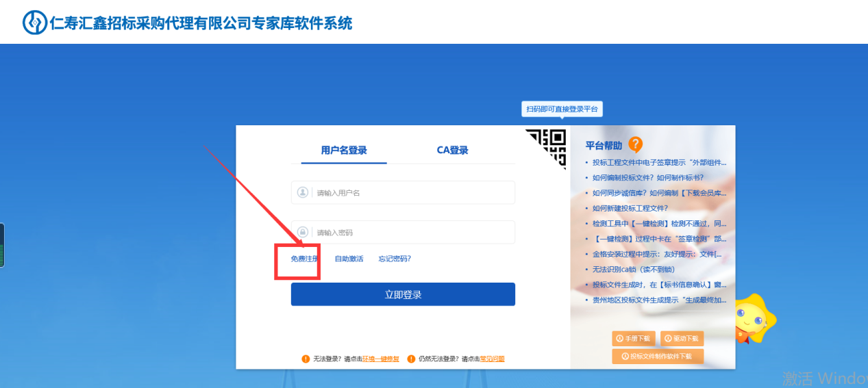This screenshot has height=388, width=868.
Task: Click the 驱动下载 driver download button
Action: point(682,338)
